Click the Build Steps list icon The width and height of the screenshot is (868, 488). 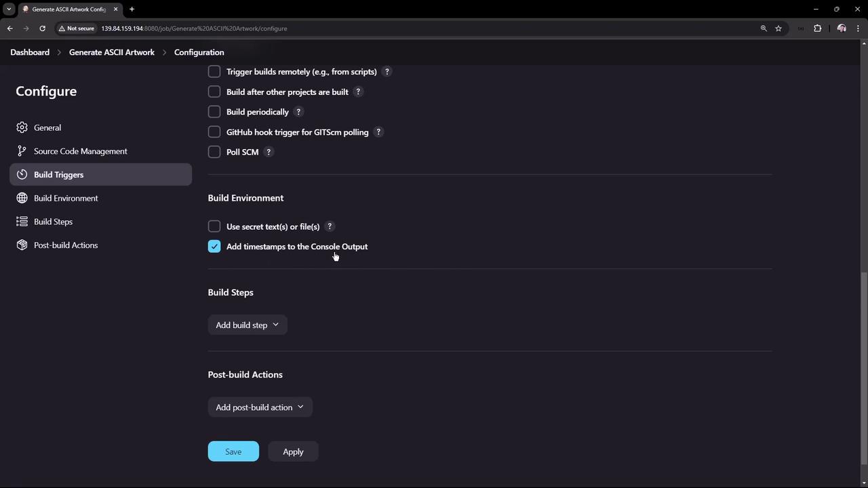click(x=22, y=222)
